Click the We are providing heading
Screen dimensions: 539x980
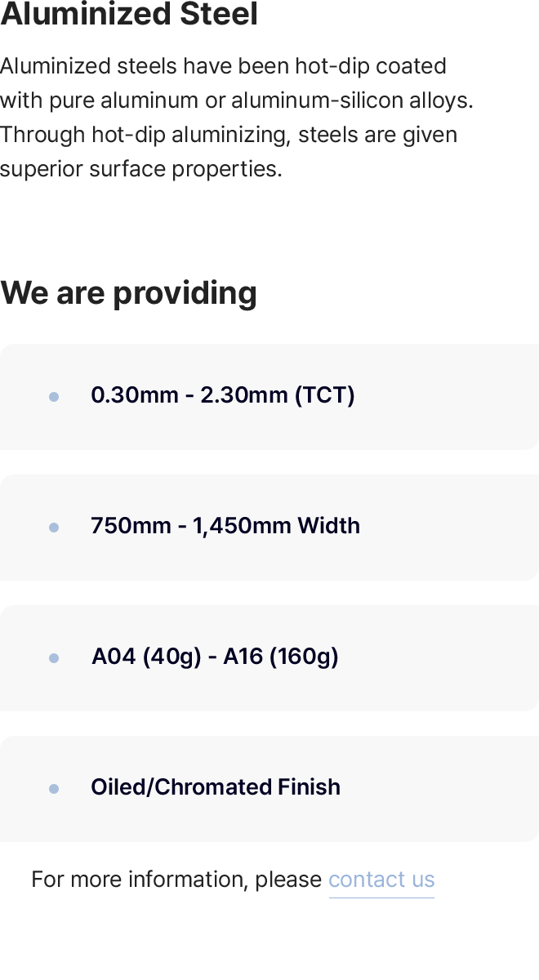pos(129,292)
